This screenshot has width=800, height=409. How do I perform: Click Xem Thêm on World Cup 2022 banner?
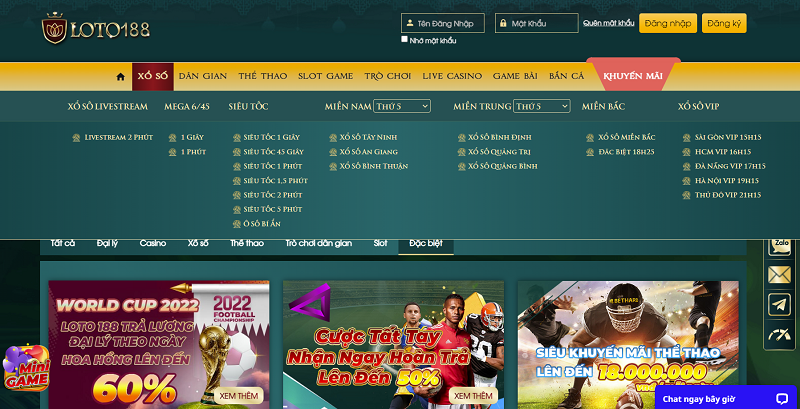click(x=239, y=395)
